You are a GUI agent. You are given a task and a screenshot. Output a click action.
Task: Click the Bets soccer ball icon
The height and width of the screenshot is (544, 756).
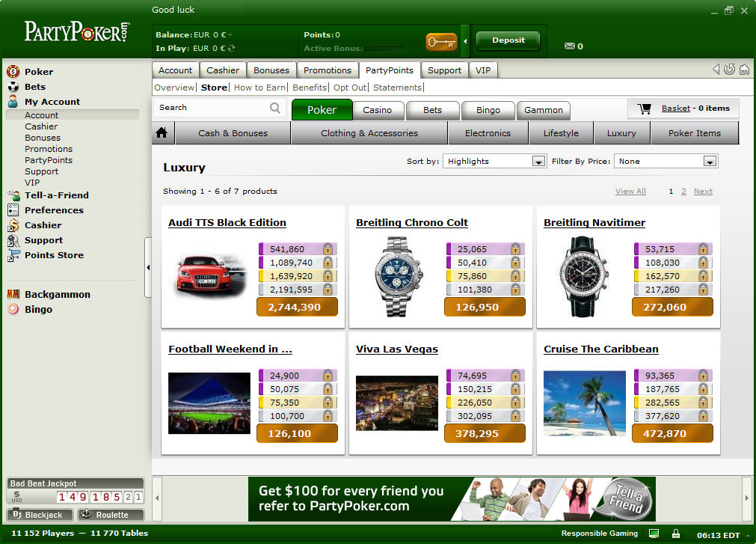click(13, 87)
